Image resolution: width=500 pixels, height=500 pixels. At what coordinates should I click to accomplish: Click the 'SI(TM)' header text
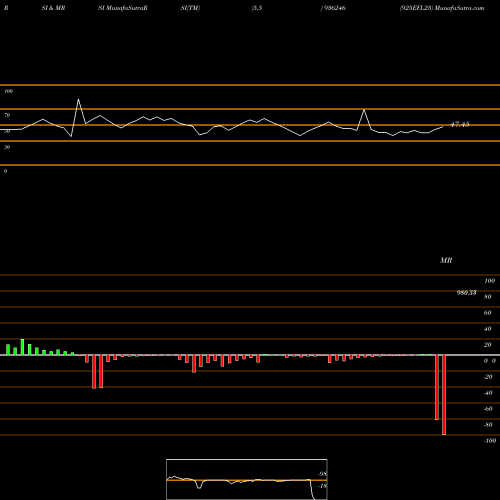pyautogui.click(x=190, y=8)
